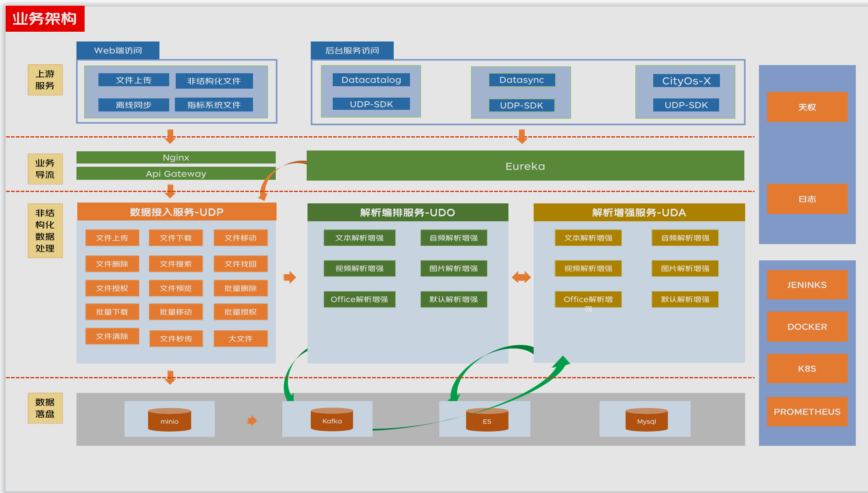Image resolution: width=868 pixels, height=493 pixels.
Task: Click Office解析增强 in the UDA panel
Action: (x=588, y=299)
